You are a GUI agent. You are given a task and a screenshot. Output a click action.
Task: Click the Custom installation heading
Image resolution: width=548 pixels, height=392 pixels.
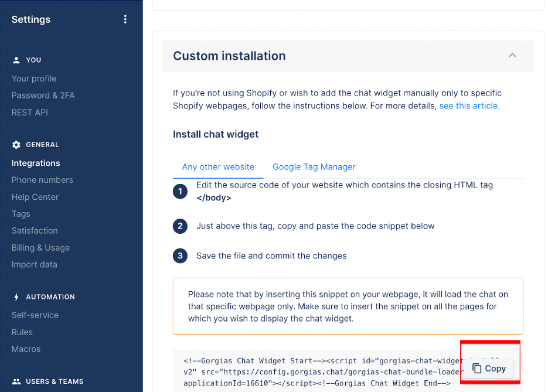tap(229, 56)
